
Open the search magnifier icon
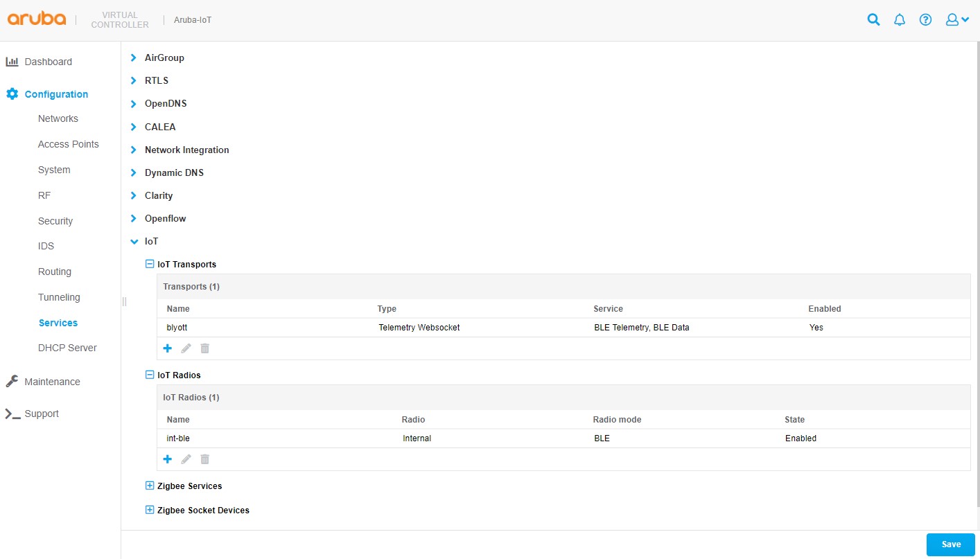click(873, 19)
